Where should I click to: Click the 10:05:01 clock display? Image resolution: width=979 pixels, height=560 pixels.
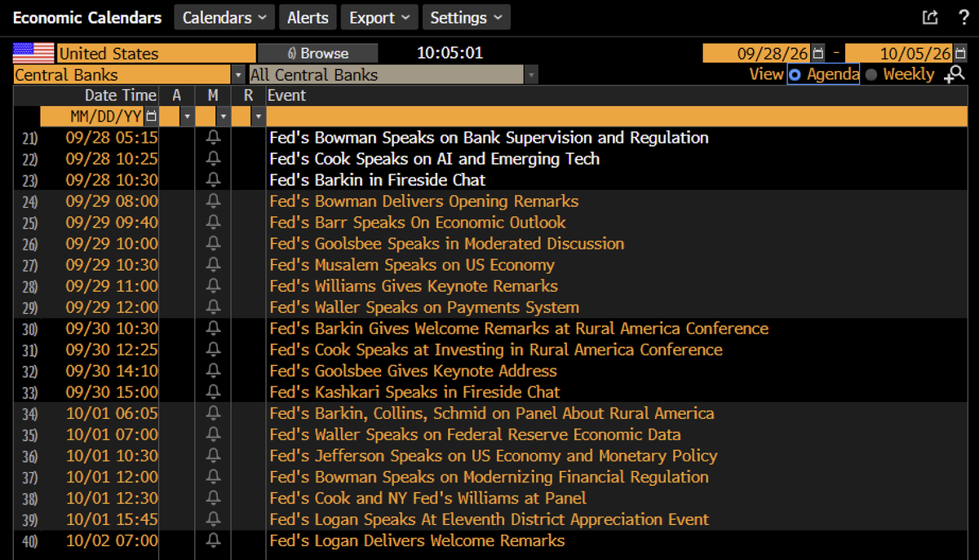coord(450,54)
